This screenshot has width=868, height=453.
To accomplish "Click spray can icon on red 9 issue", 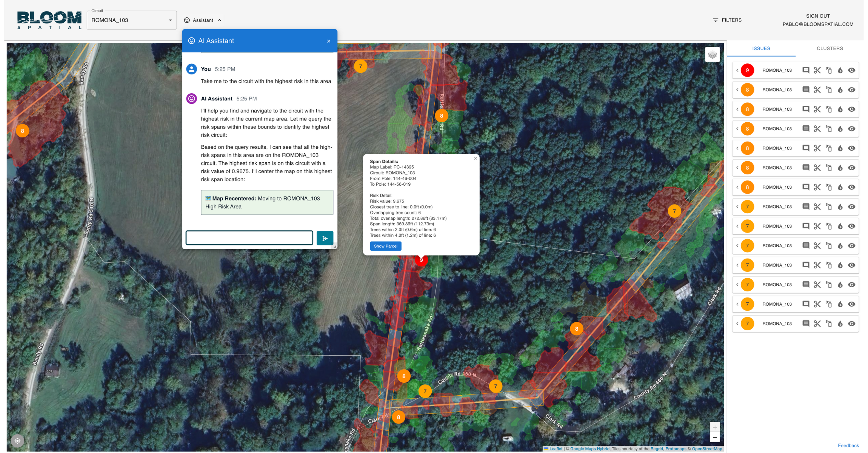I will click(x=829, y=70).
